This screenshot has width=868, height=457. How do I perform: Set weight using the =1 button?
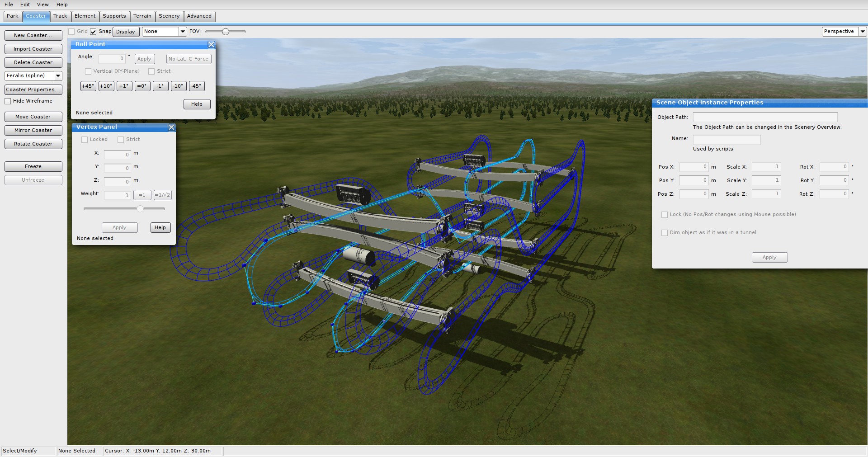click(142, 195)
